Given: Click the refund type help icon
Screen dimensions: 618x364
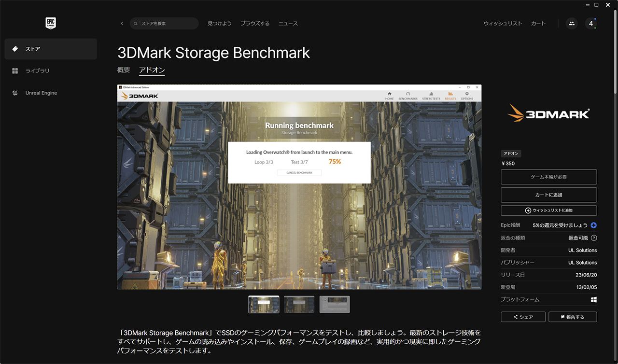Looking at the screenshot, I should coord(594,238).
